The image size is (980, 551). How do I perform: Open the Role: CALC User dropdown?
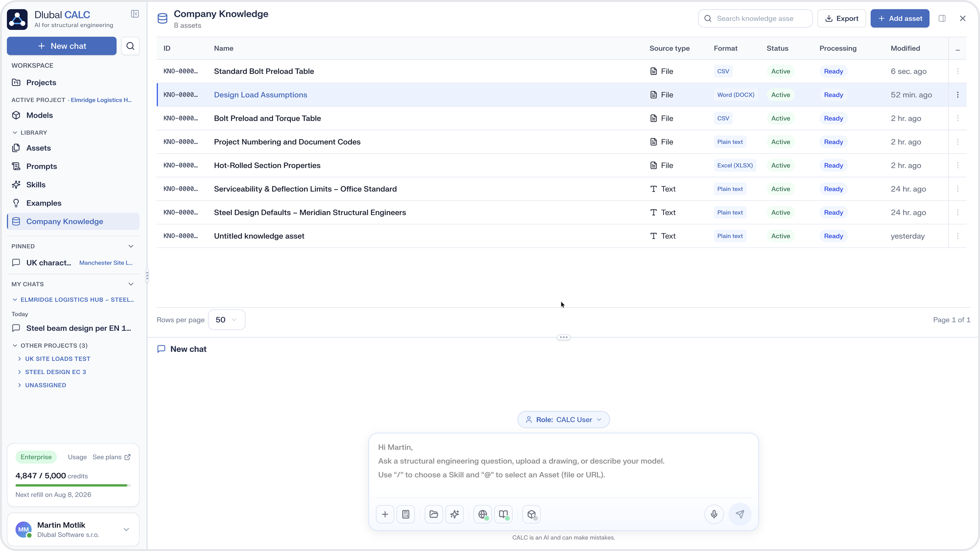563,420
